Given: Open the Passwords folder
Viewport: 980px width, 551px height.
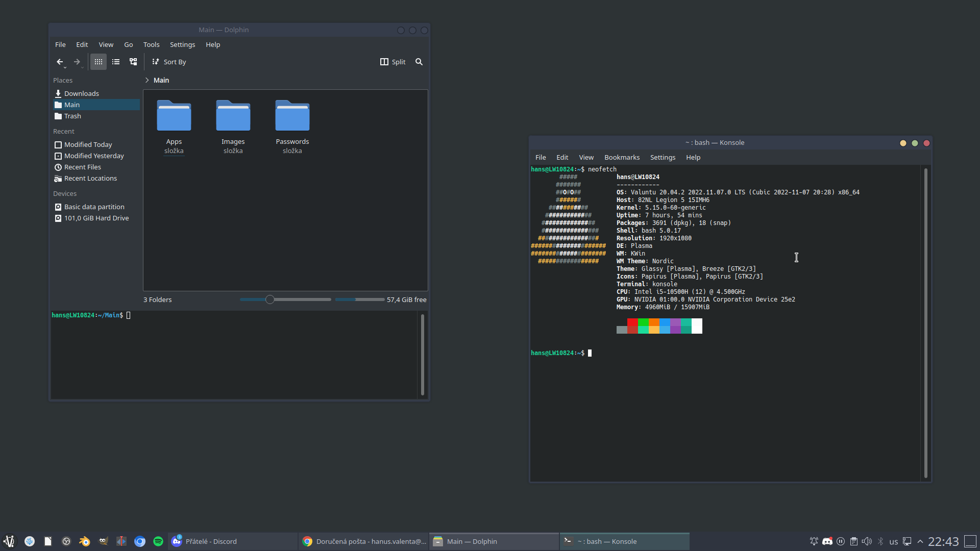Looking at the screenshot, I should (x=292, y=117).
